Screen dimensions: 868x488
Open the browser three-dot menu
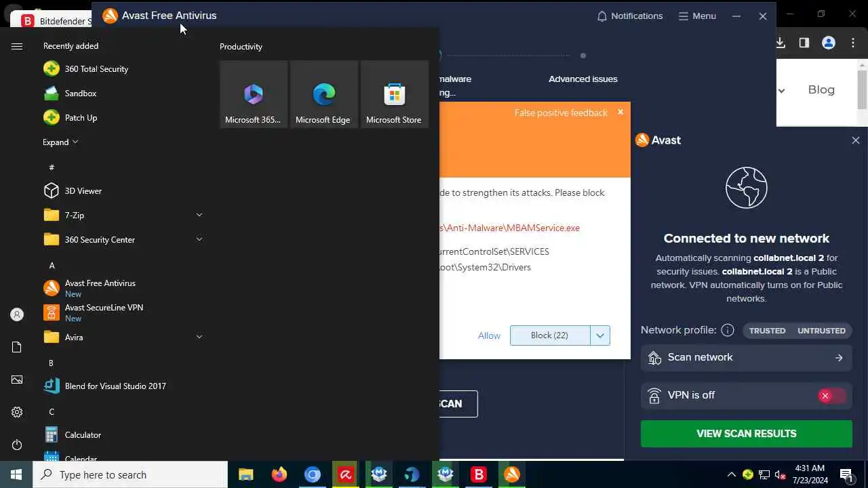tap(853, 43)
